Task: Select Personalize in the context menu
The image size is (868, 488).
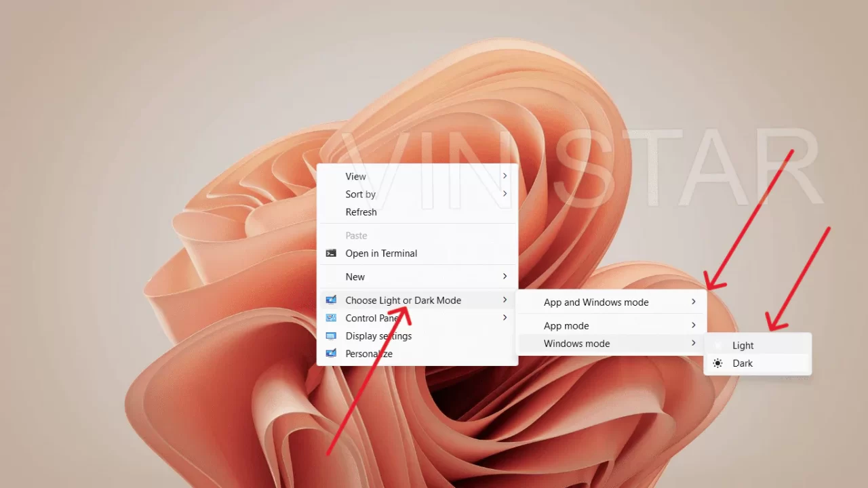Action: tap(417, 354)
